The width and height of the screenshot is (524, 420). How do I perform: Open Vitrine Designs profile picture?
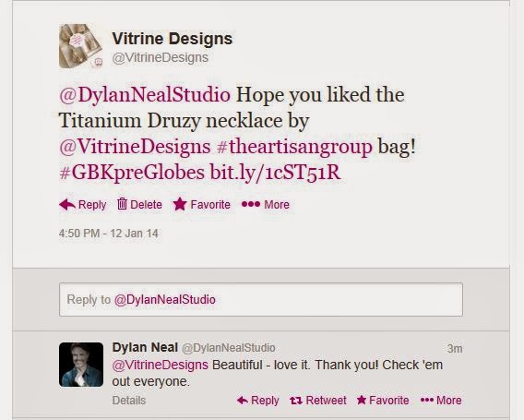coord(81,46)
